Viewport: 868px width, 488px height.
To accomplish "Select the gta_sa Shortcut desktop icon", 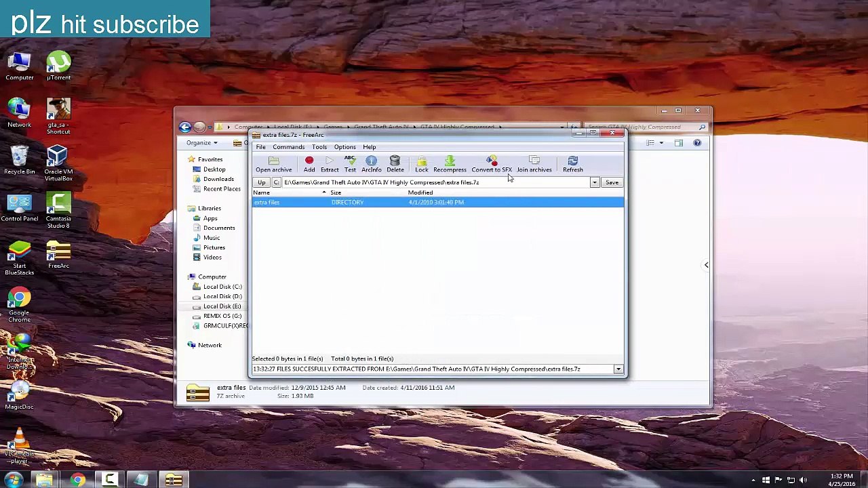I will [x=58, y=117].
